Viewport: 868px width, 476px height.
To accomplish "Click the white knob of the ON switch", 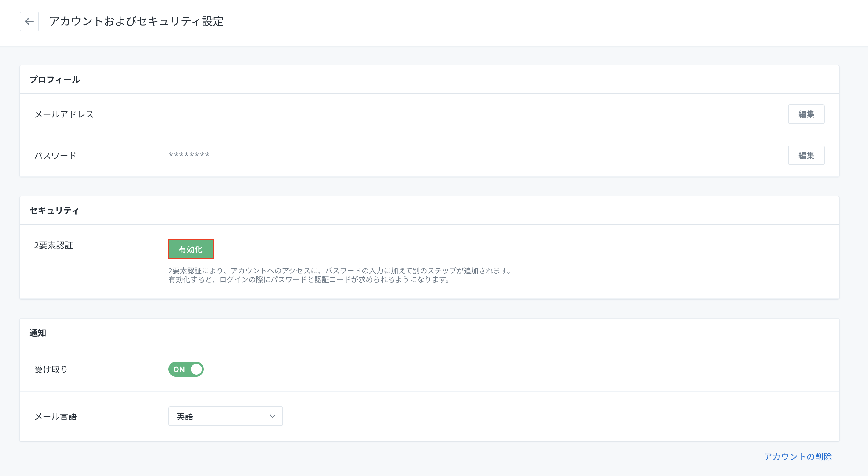I will pyautogui.click(x=196, y=369).
